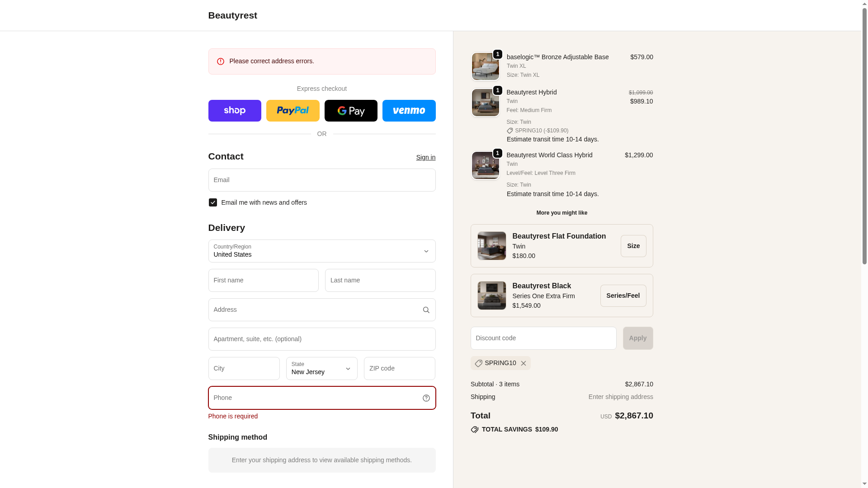868x488 pixels.
Task: Click the Discount code field
Action: tap(543, 338)
